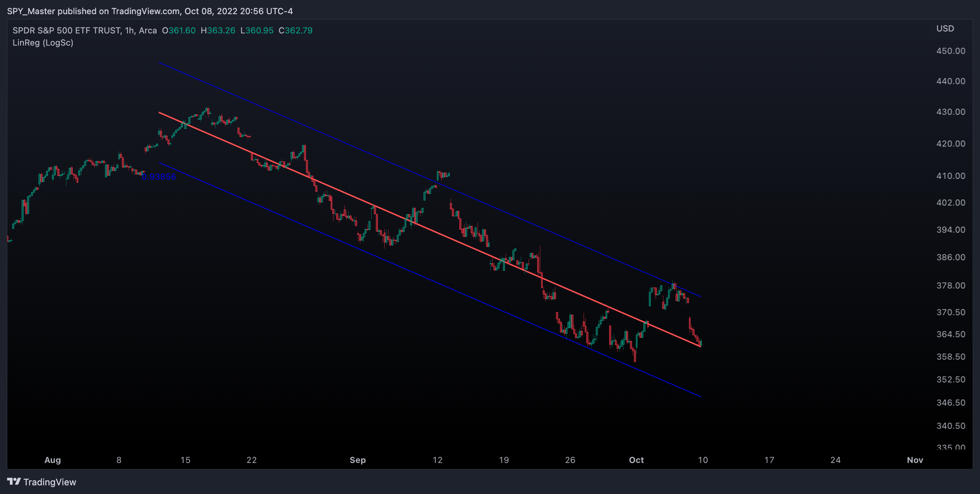Select the lower blue channel line

[430, 279]
